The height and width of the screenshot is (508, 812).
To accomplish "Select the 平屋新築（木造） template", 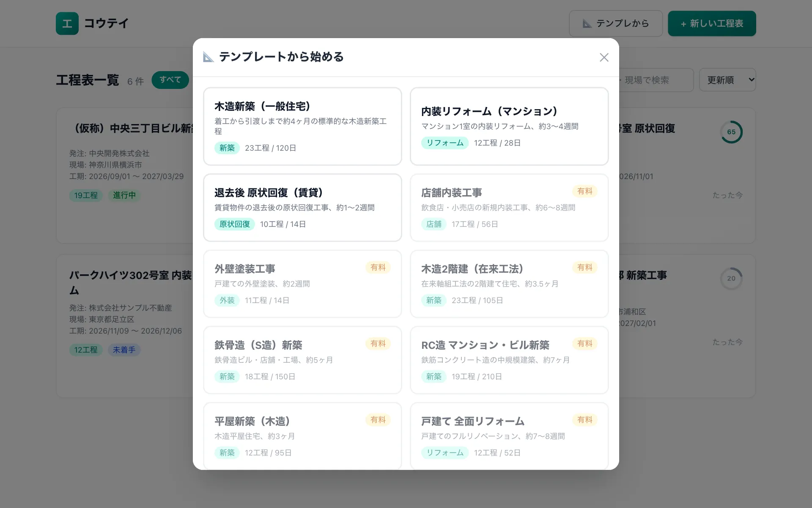I will pyautogui.click(x=302, y=436).
